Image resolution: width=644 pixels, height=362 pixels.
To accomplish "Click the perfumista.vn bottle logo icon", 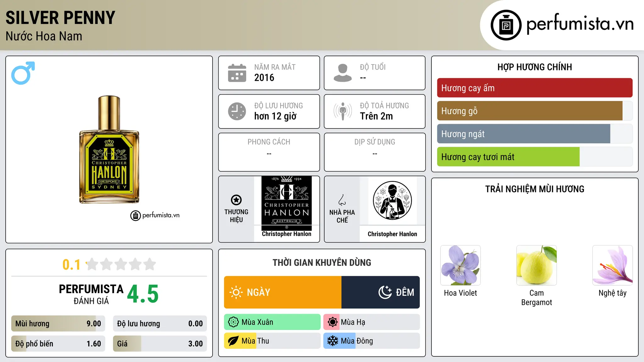I will (506, 25).
